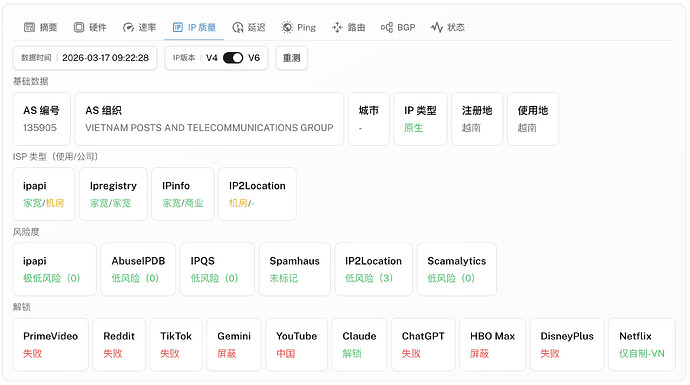This screenshot has width=690, height=385.
Task: Click the ISP 类型 section heading
Action: pyautogui.click(x=55, y=157)
